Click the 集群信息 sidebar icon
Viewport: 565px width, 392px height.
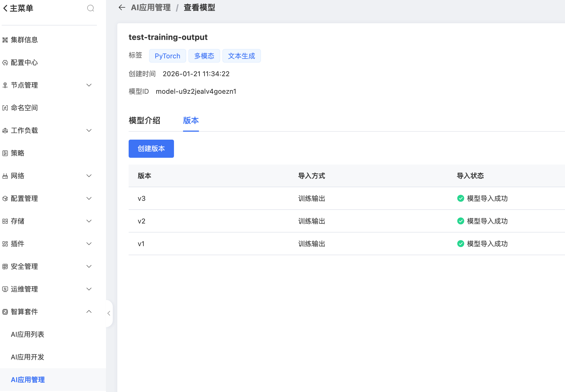point(5,40)
